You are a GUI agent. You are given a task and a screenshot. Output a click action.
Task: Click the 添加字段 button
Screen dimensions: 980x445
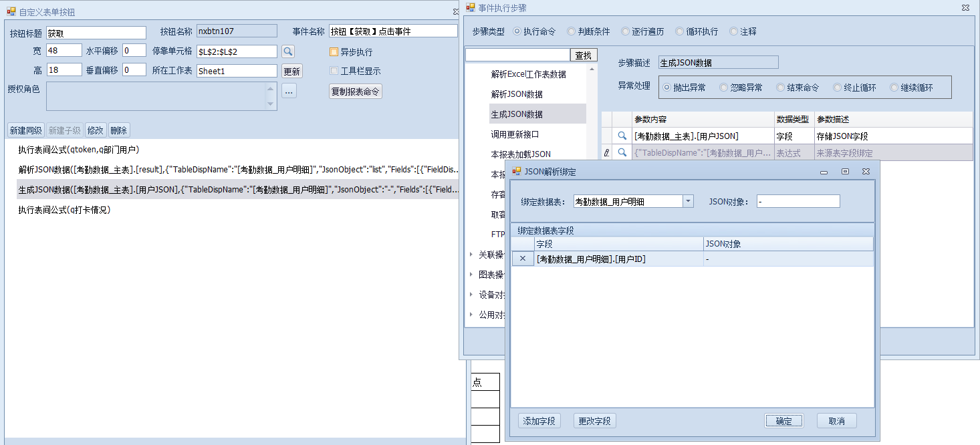click(x=539, y=421)
